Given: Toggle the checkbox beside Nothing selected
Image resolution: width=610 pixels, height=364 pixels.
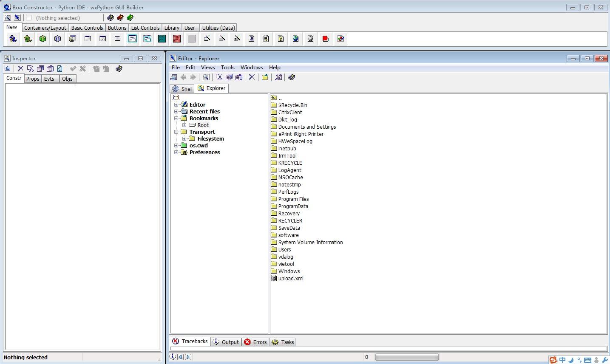Looking at the screenshot, I should [x=29, y=18].
